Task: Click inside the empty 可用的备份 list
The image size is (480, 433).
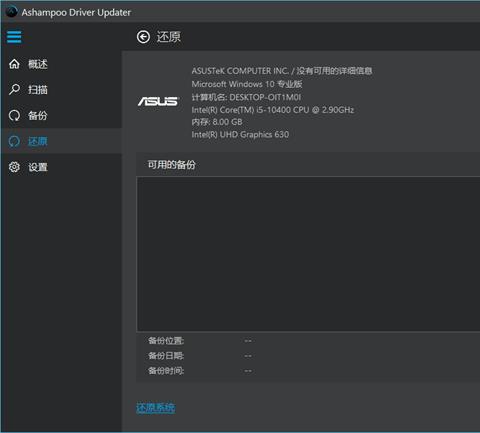Action: (308, 254)
